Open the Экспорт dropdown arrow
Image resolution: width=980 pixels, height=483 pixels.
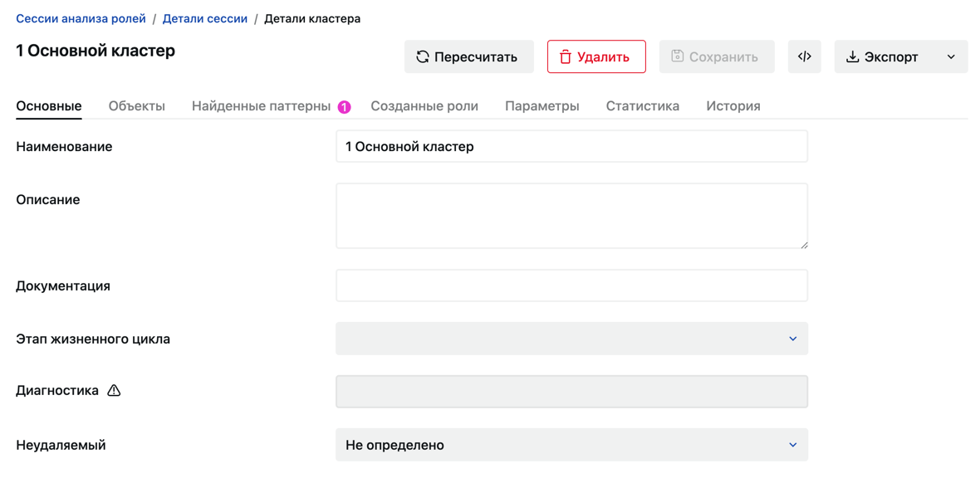pyautogui.click(x=951, y=57)
